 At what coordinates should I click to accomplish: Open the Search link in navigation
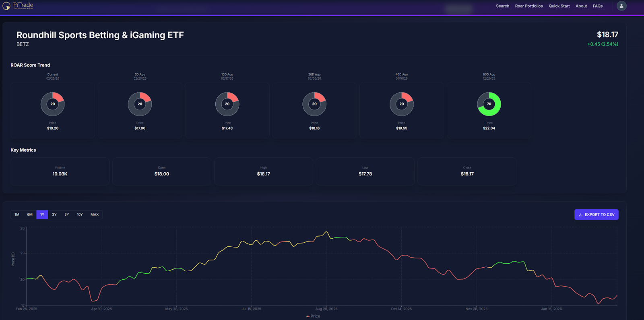[502, 6]
